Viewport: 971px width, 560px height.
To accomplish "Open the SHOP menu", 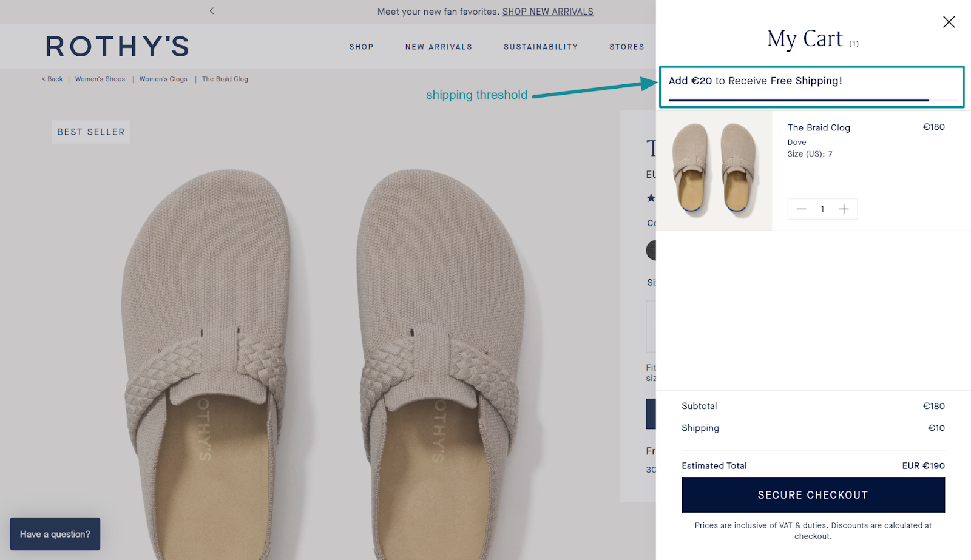I will (361, 47).
